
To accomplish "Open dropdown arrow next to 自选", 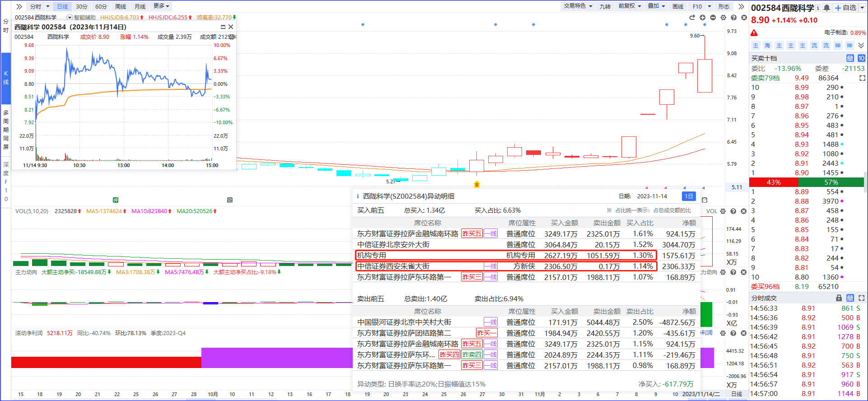I will click(862, 8).
